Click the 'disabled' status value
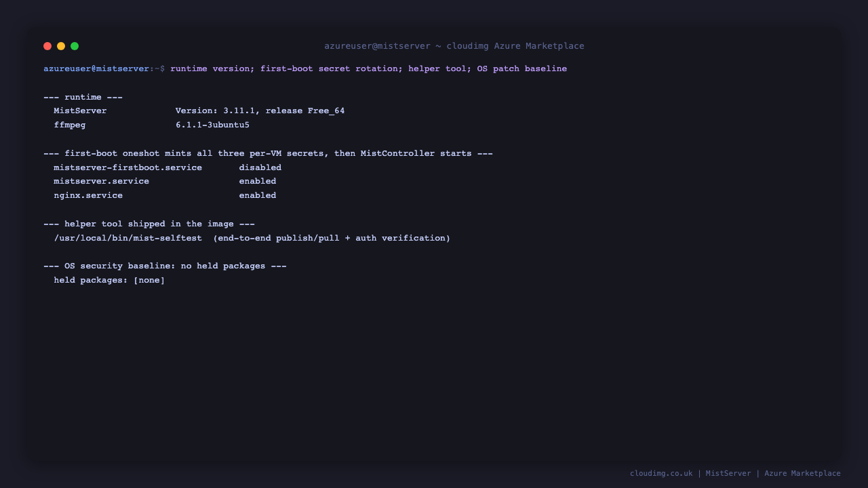Screen dimensions: 868x488 (x=260, y=167)
